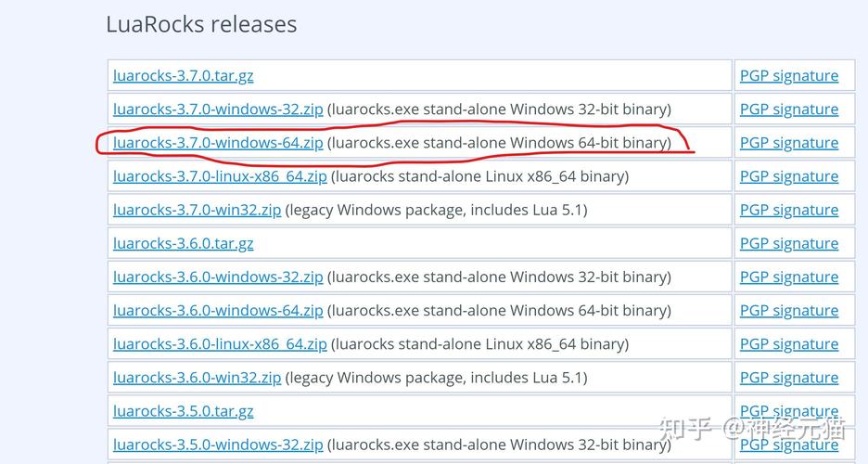Screen dimensions: 868x464
Task: Download luarocks-3.7.0-linux-x86_64.zip
Action: tap(220, 176)
